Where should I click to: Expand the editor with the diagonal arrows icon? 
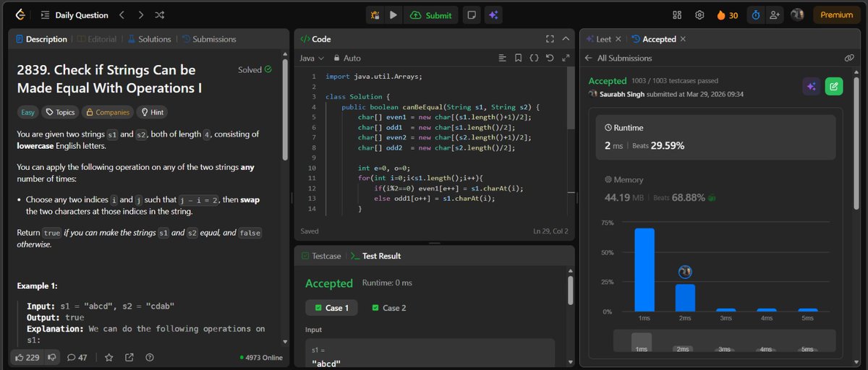565,58
